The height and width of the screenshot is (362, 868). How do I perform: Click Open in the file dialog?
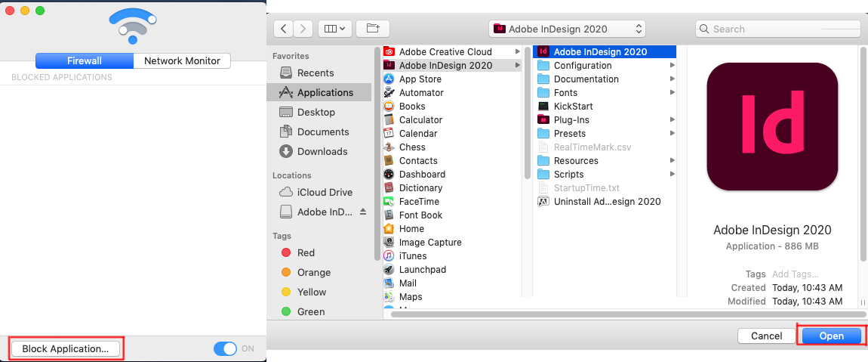click(832, 336)
